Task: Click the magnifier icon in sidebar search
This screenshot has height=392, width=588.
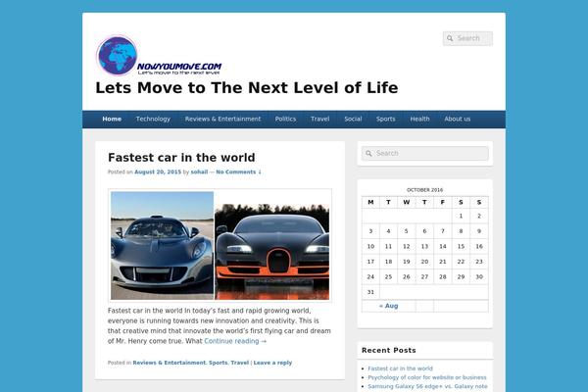Action: (368, 154)
